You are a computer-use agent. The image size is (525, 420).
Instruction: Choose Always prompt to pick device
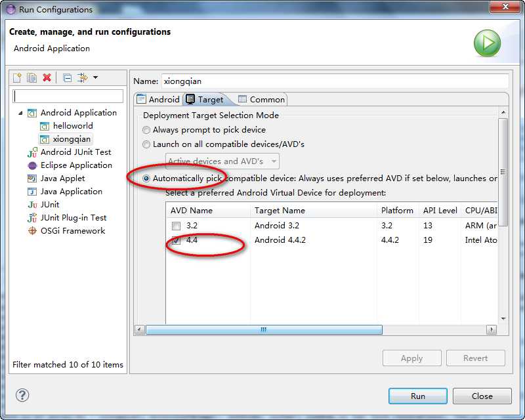coord(146,130)
